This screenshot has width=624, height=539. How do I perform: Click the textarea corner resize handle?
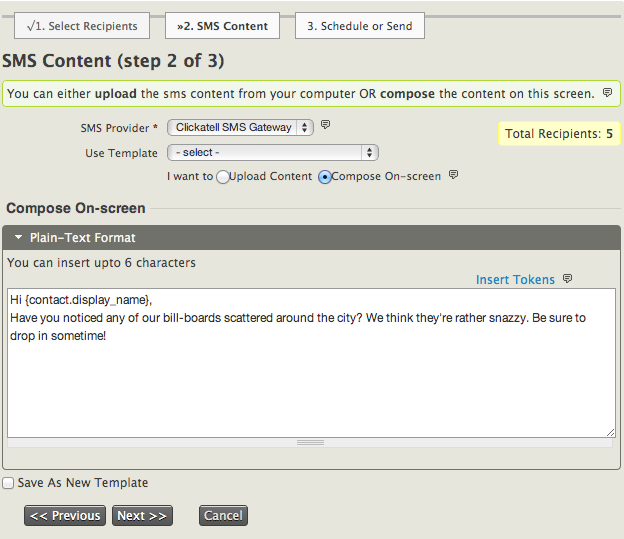point(610,432)
